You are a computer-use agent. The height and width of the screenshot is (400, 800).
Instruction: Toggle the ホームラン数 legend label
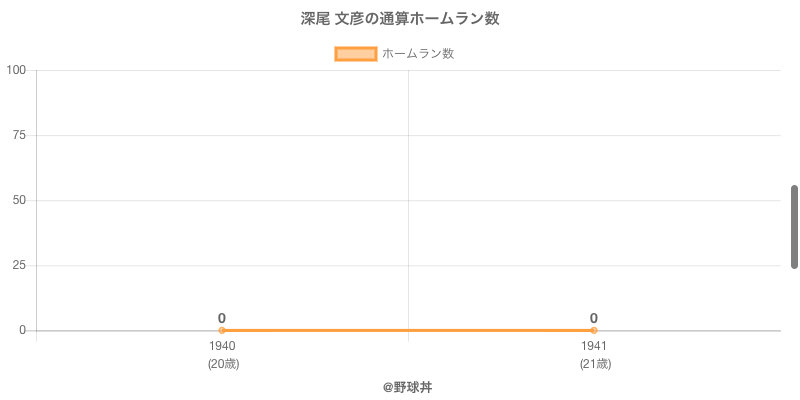(x=418, y=54)
